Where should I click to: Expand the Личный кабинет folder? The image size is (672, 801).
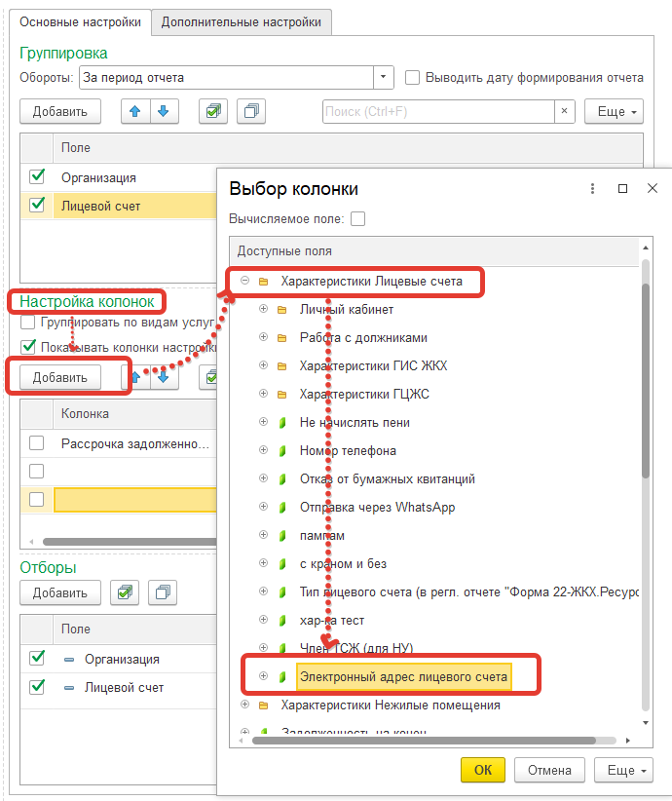tap(263, 310)
